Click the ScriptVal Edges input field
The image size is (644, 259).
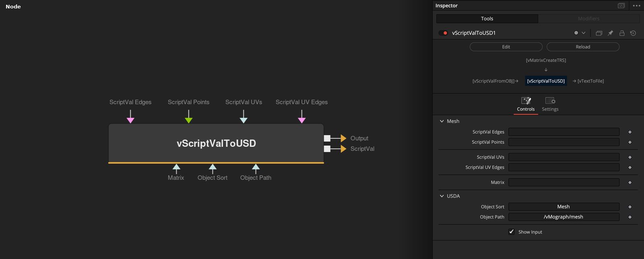[x=564, y=132]
